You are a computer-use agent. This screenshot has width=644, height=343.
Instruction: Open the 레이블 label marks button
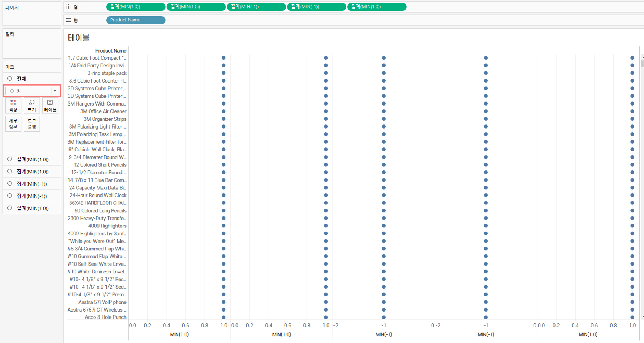tap(50, 106)
